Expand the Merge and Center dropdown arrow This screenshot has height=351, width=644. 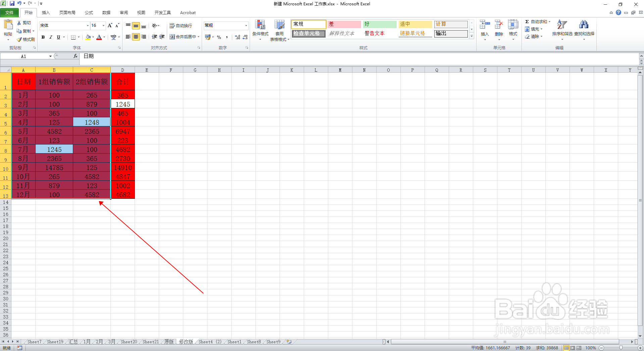click(199, 37)
